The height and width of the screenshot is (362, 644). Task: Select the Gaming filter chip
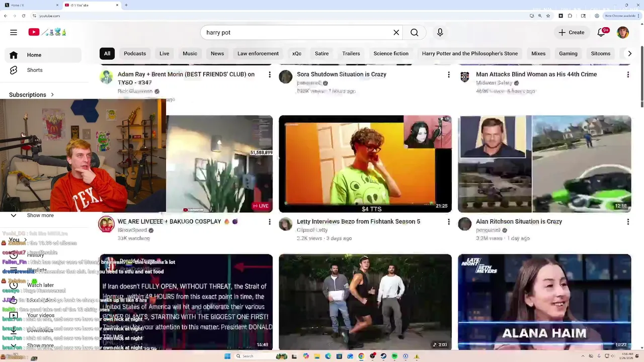point(568,53)
